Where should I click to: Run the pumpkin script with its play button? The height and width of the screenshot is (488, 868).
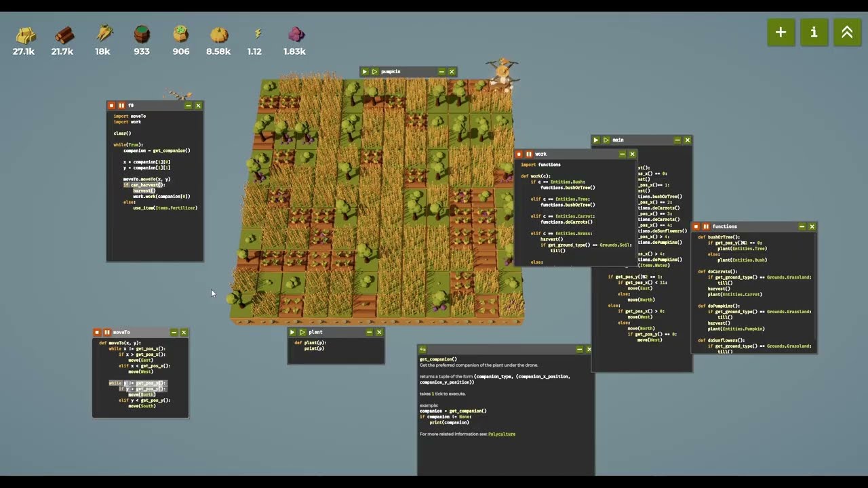364,72
